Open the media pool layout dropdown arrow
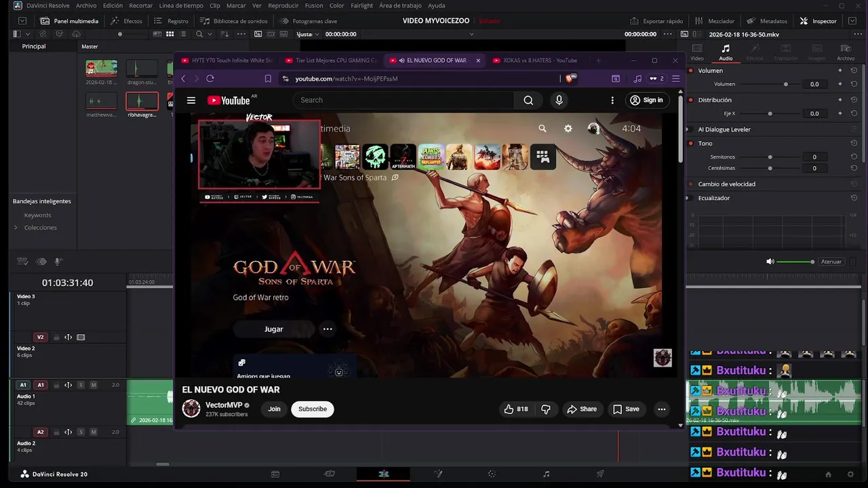Screen dimensions: 868x488 [x=28, y=34]
